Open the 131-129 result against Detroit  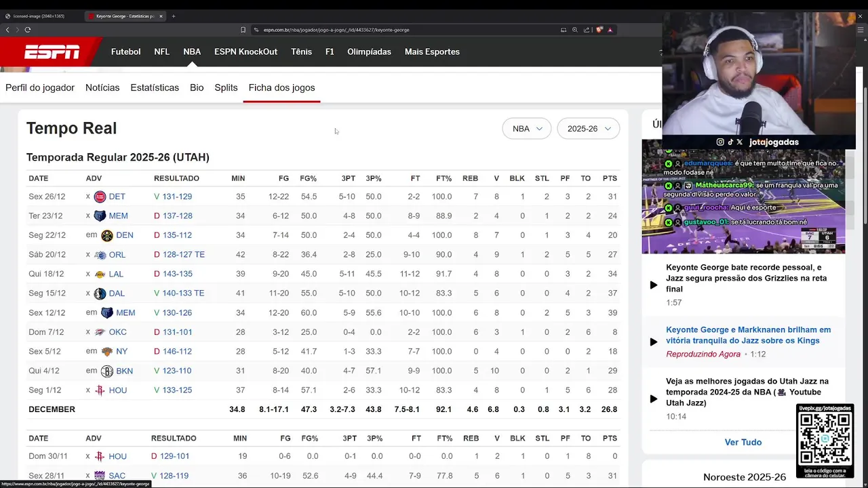tap(177, 197)
